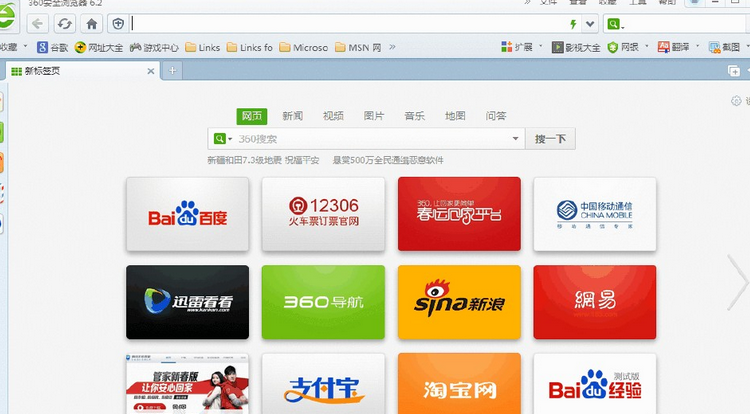Screen dimensions: 750x414
Task: Click the browser back arrow button
Action: [37, 23]
